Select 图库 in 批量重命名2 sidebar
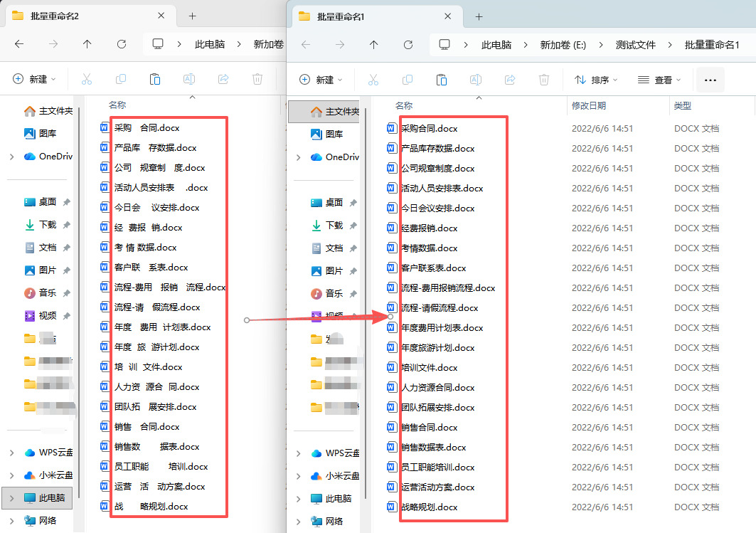The height and width of the screenshot is (533, 756). click(40, 134)
